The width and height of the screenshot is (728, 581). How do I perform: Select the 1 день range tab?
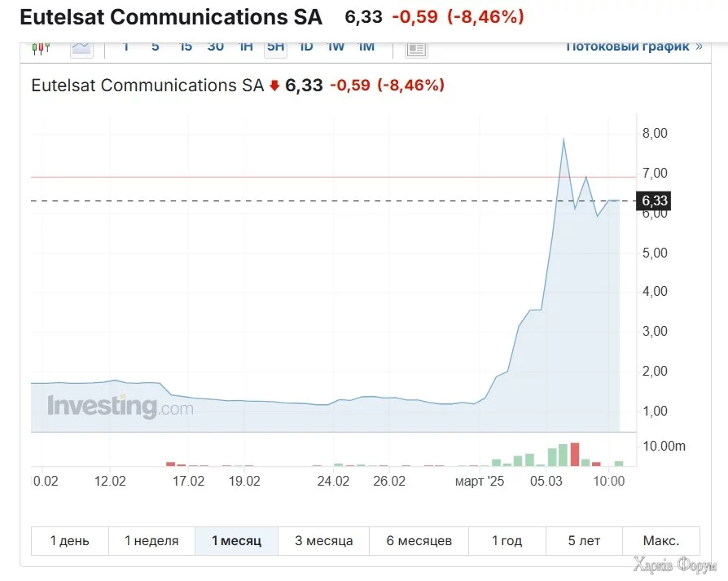pyautogui.click(x=70, y=540)
